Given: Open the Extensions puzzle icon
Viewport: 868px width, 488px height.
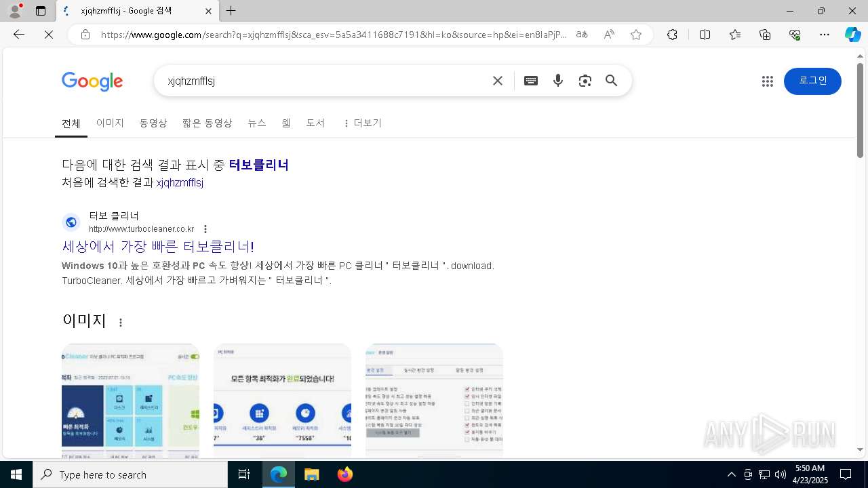Looking at the screenshot, I should click(672, 35).
